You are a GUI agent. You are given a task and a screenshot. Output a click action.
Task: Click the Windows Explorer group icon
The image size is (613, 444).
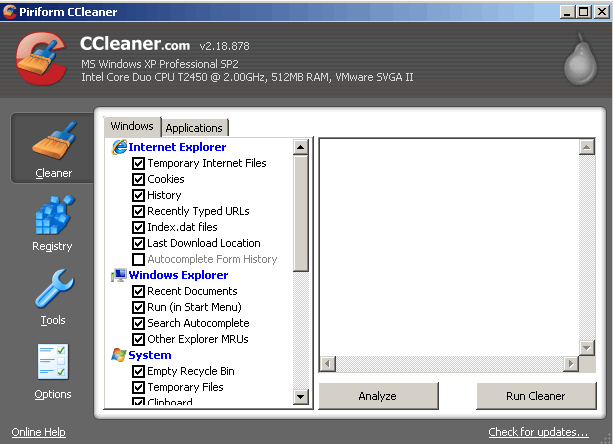point(119,275)
